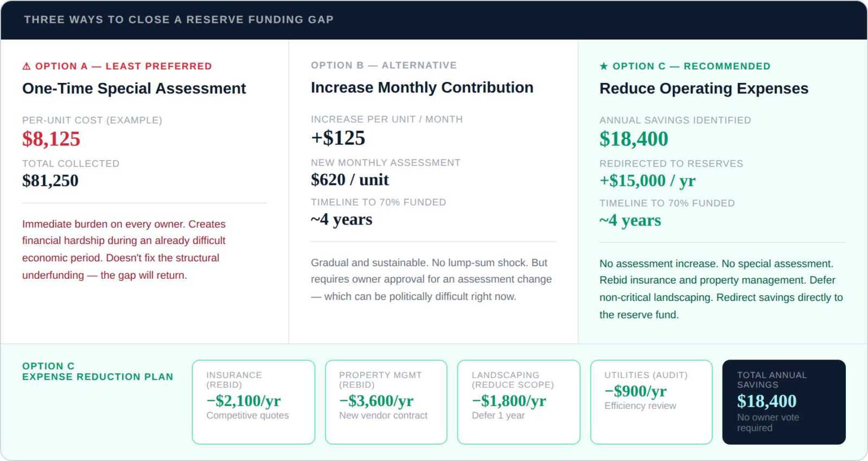
Task: Select the Insurance (Rebid) savings card
Action: (x=253, y=402)
